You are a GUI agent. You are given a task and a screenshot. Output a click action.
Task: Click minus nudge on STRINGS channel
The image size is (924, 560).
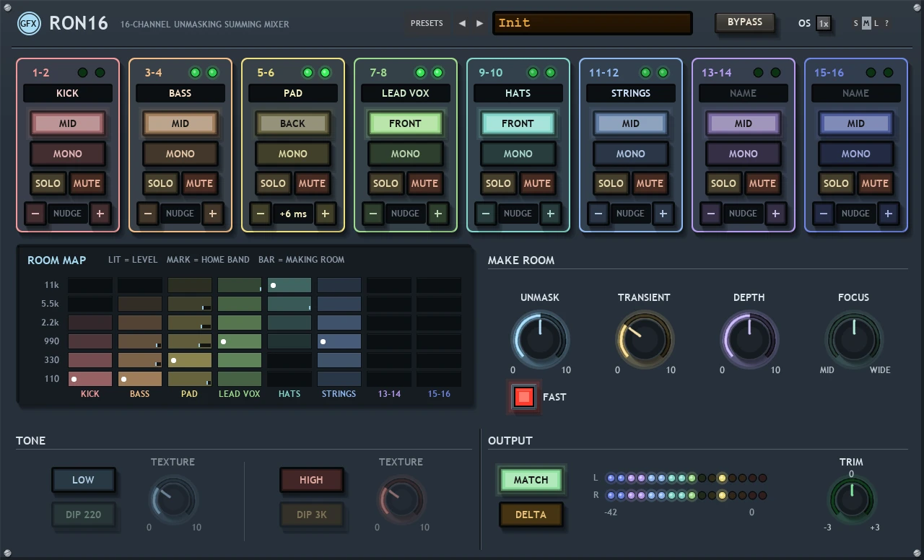pyautogui.click(x=598, y=214)
